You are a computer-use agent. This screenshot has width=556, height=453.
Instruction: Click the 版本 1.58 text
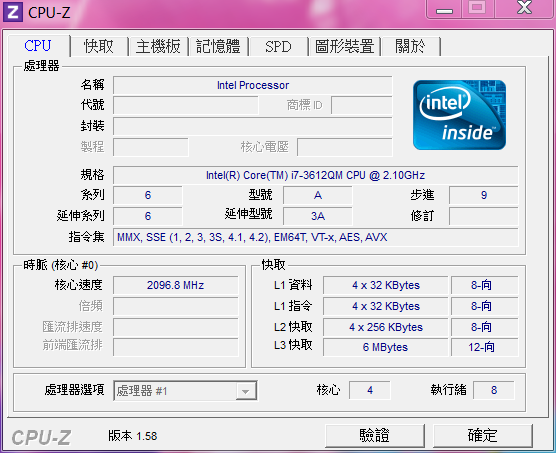pos(133,436)
